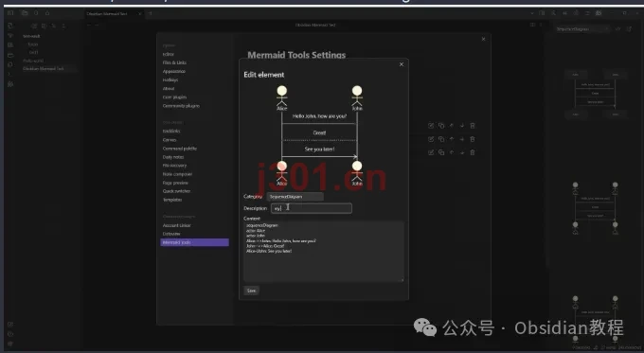Open Account Linker plugin settings
The width and height of the screenshot is (644, 353).
[177, 225]
